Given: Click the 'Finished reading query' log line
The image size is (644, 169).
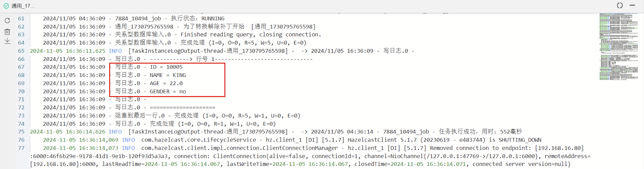Looking at the screenshot, I should coord(250,35).
